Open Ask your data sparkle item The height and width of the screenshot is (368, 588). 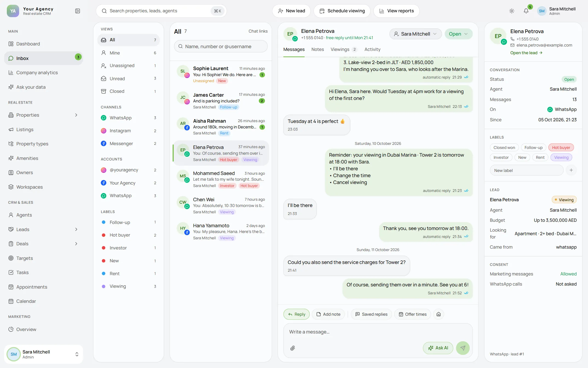coord(43,87)
